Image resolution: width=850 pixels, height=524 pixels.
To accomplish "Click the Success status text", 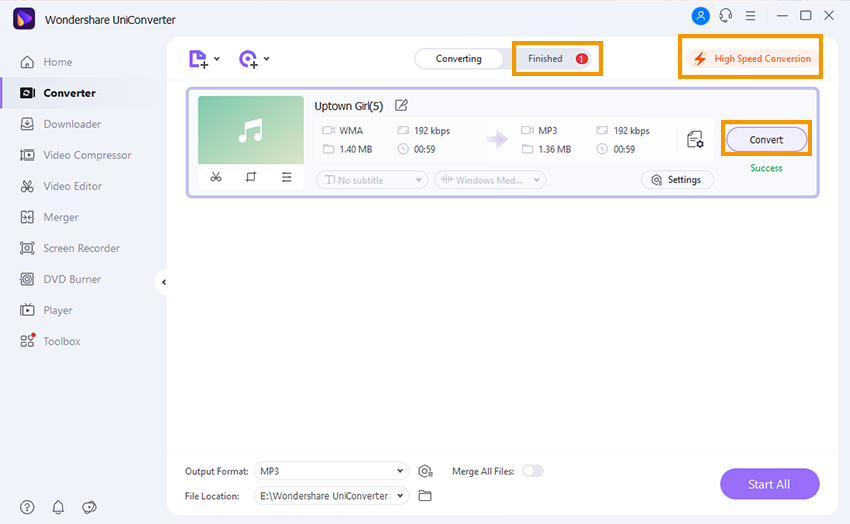I will click(x=766, y=168).
